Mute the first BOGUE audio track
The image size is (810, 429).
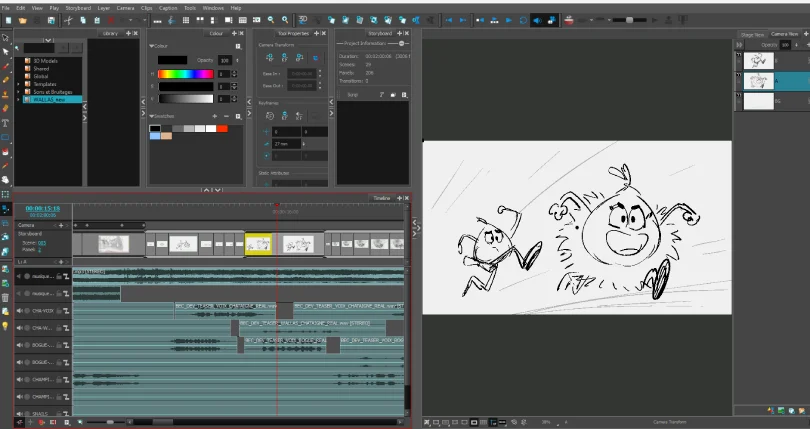(x=19, y=345)
